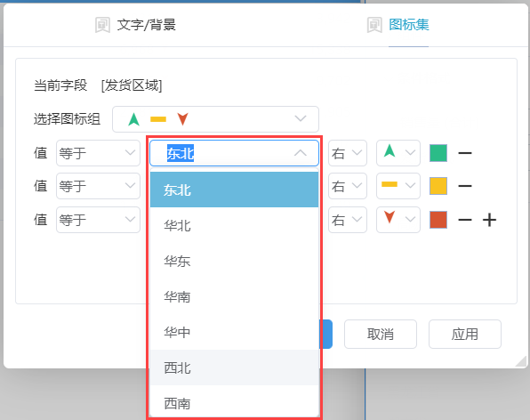Image resolution: width=530 pixels, height=420 pixels.
Task: Remove the third rule with its minus icon
Action: [x=465, y=220]
